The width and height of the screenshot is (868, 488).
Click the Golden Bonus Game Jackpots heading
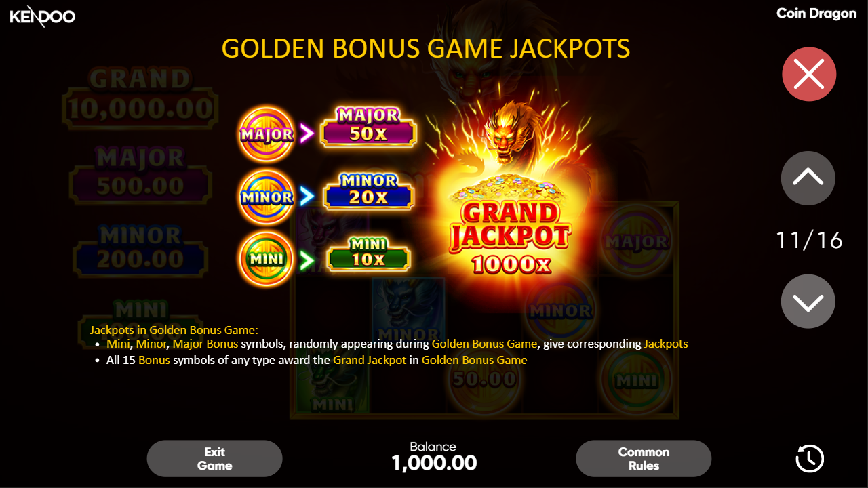(426, 49)
